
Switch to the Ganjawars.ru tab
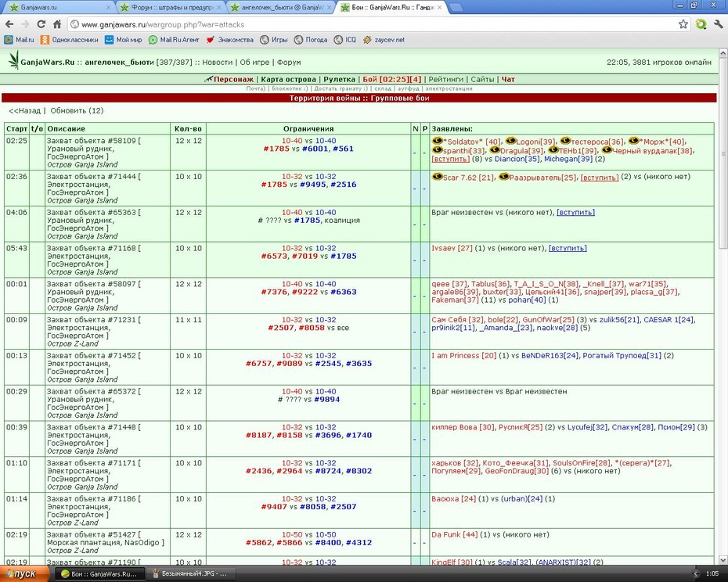point(59,7)
